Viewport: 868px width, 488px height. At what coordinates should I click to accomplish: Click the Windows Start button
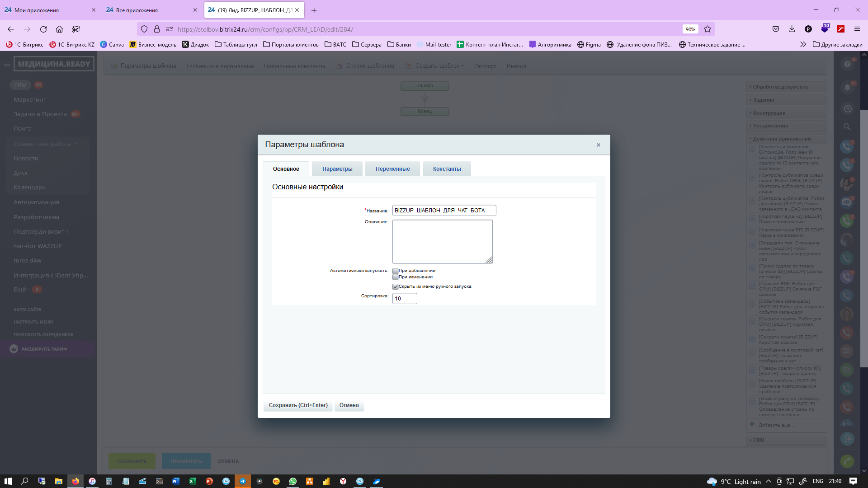pos(8,481)
